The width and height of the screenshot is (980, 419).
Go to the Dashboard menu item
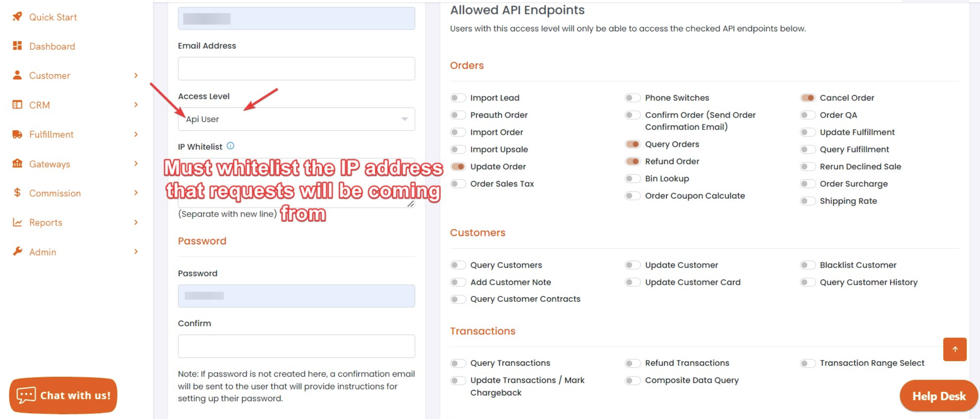point(52,46)
